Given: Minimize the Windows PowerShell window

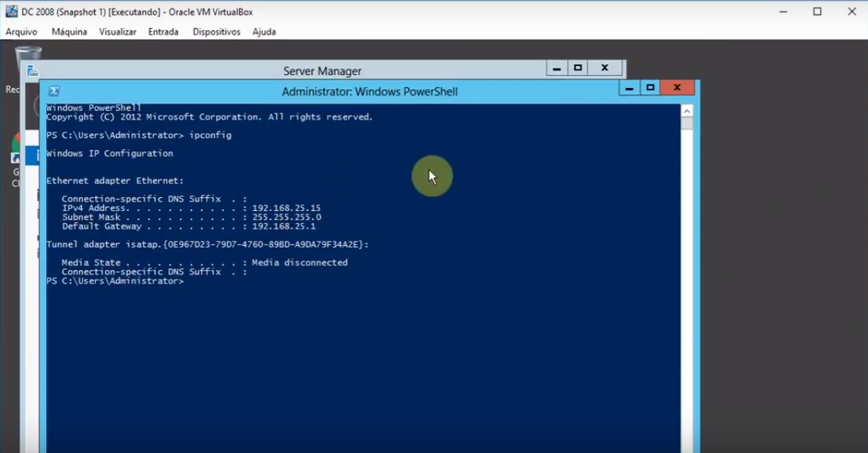Looking at the screenshot, I should coord(629,87).
